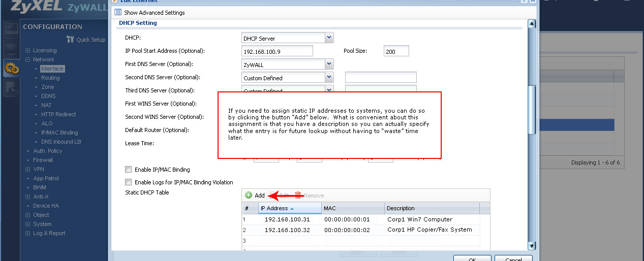Click Displaying 1 - 6 of 6 text in background window
This screenshot has height=261, width=644.
pos(595,163)
